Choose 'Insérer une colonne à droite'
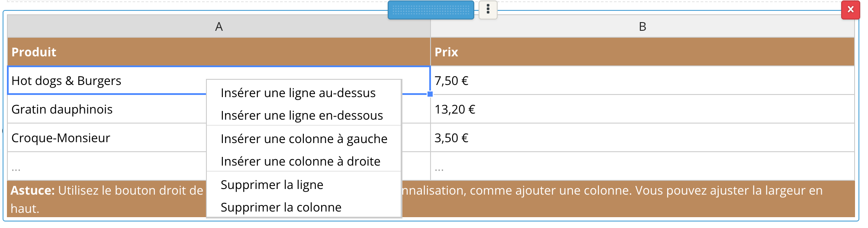This screenshot has height=228, width=868. [300, 161]
